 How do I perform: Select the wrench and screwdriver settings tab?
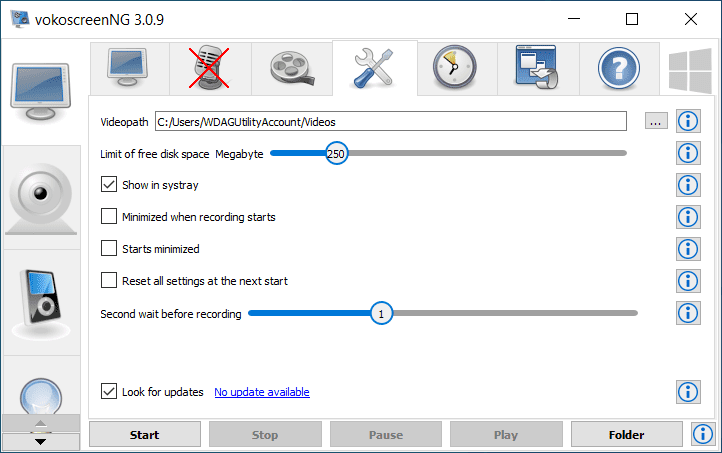pos(374,68)
